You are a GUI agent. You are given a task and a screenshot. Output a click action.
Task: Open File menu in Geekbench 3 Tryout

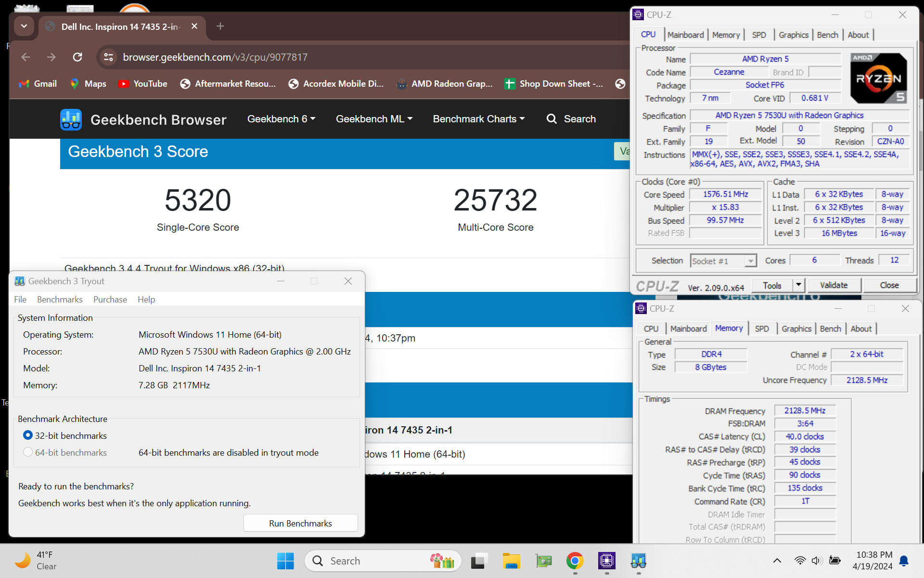(20, 300)
